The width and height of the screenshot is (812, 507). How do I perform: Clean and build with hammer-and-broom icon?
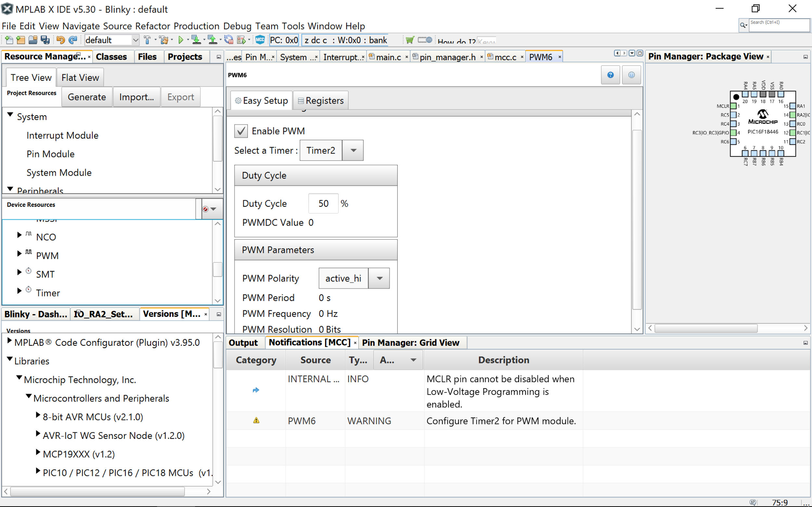164,40
